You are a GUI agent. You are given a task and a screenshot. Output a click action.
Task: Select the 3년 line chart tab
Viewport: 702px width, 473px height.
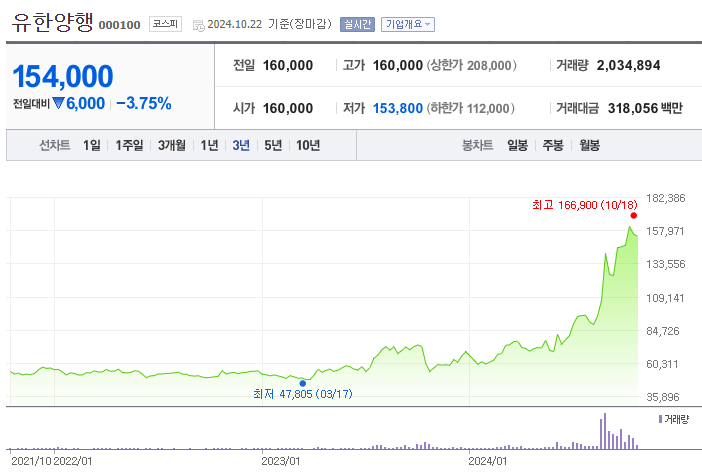click(x=241, y=145)
